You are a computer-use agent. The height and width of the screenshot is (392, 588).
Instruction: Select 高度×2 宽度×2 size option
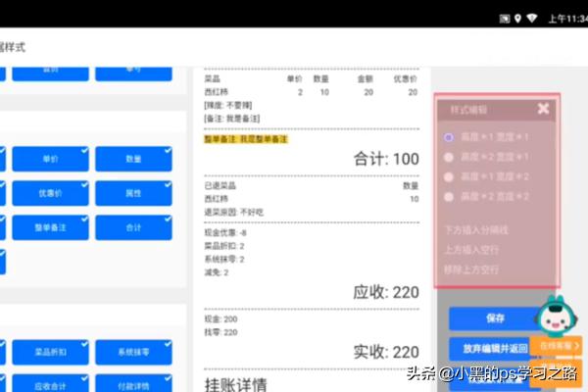point(450,197)
